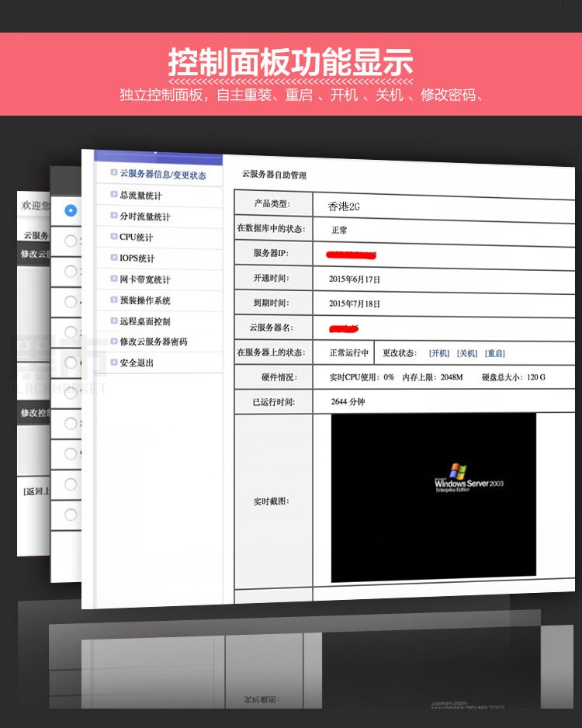Click the 在数据库中的状态: row label
This screenshot has height=728, width=582.
271,228
